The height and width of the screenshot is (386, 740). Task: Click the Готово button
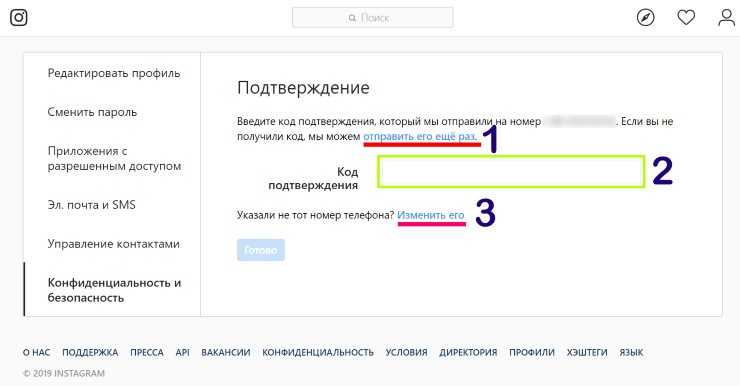[261, 250]
